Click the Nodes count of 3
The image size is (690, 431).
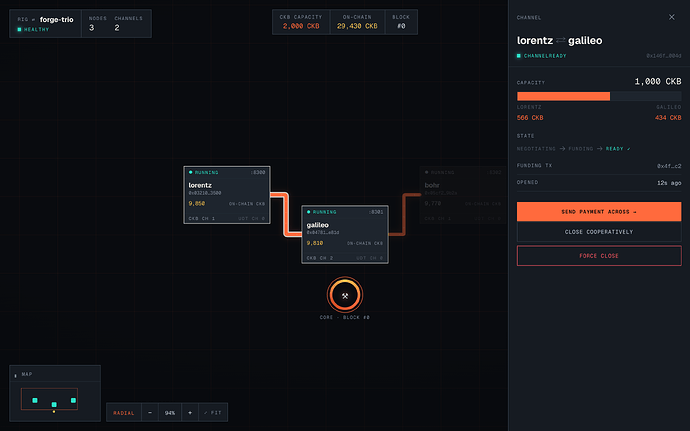click(x=92, y=28)
